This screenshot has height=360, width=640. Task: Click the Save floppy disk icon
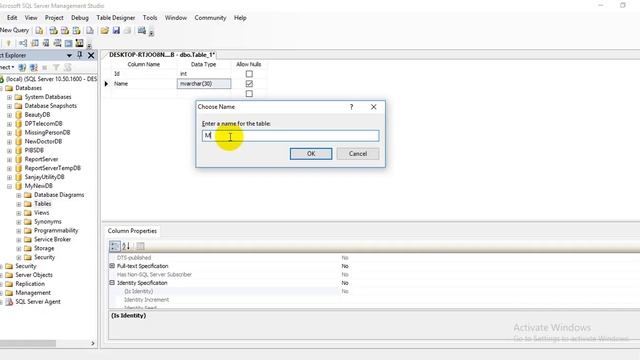[x=116, y=31]
